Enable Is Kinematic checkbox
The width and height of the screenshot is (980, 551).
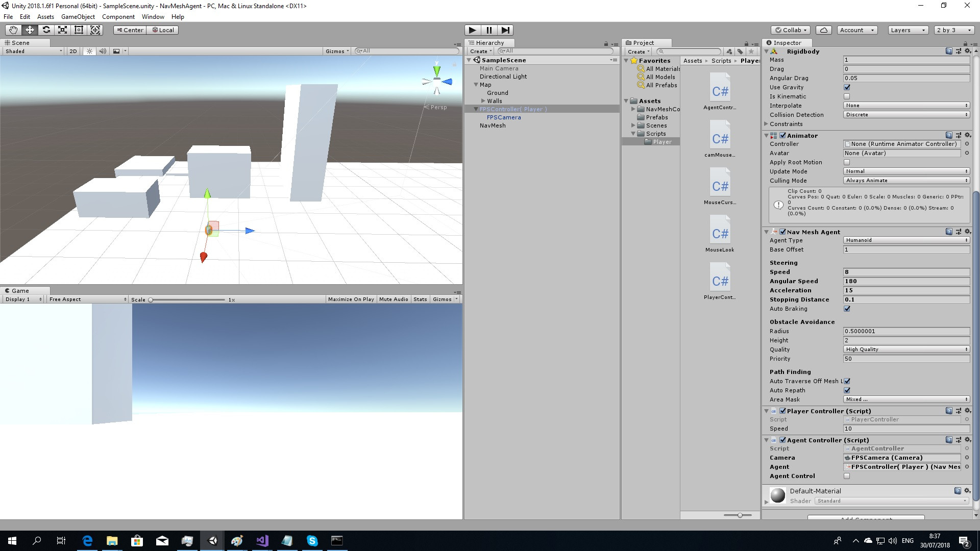(x=847, y=96)
